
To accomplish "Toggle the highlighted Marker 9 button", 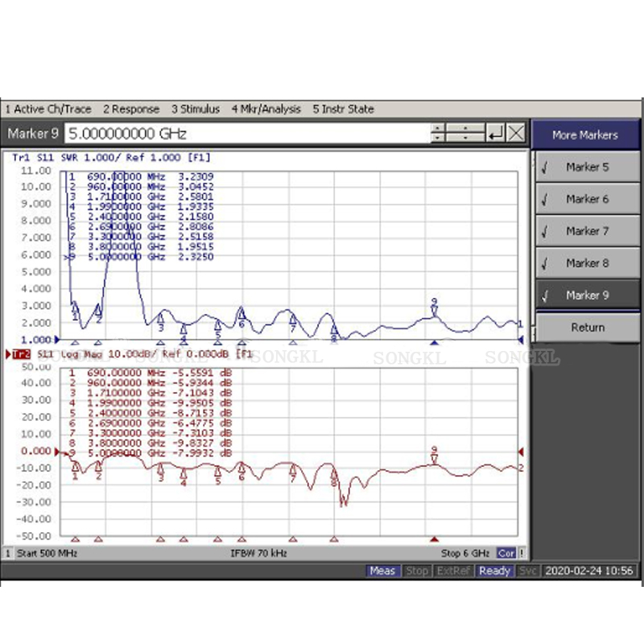I will [x=588, y=295].
